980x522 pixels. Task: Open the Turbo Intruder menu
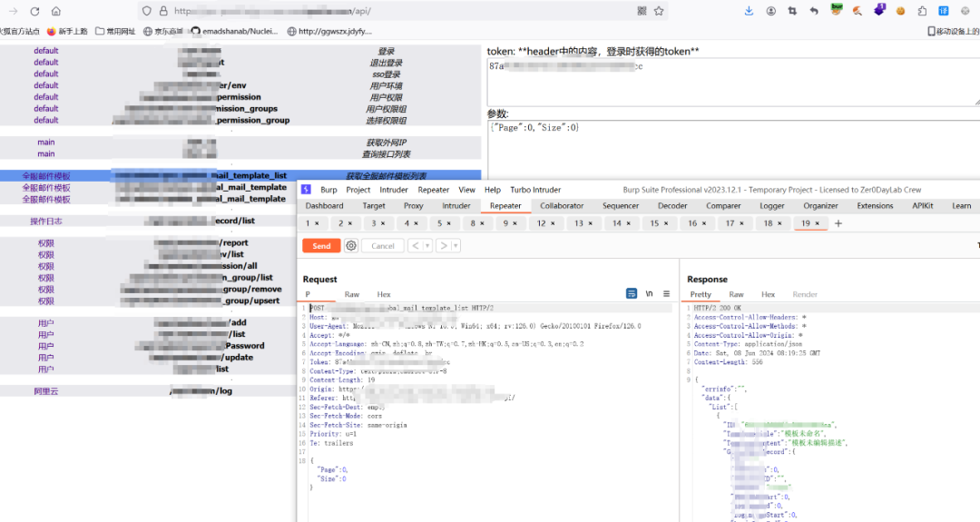click(x=535, y=190)
